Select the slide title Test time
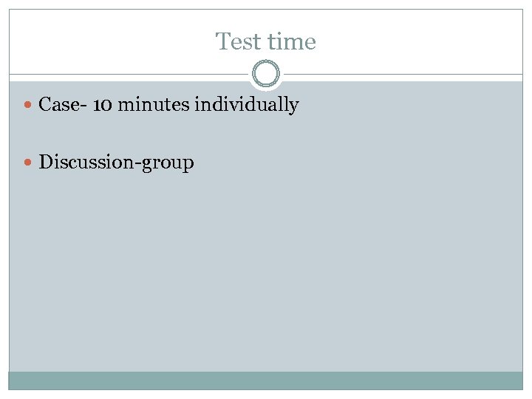 [266, 41]
